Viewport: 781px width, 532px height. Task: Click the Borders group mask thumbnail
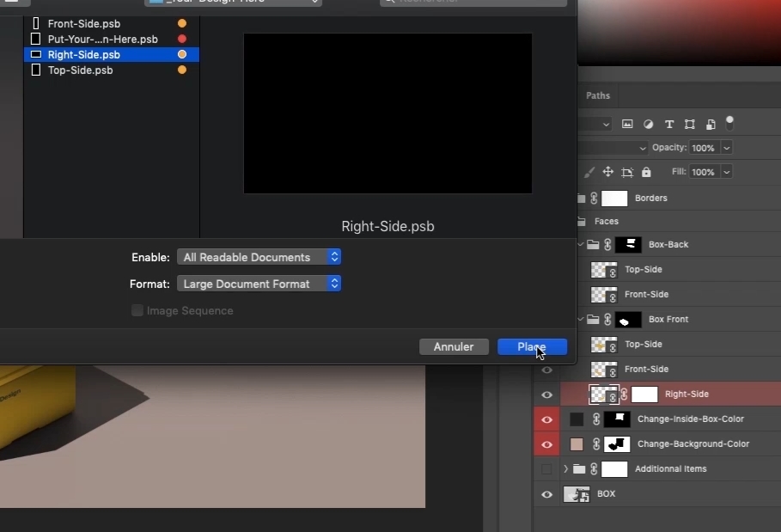[x=614, y=199]
